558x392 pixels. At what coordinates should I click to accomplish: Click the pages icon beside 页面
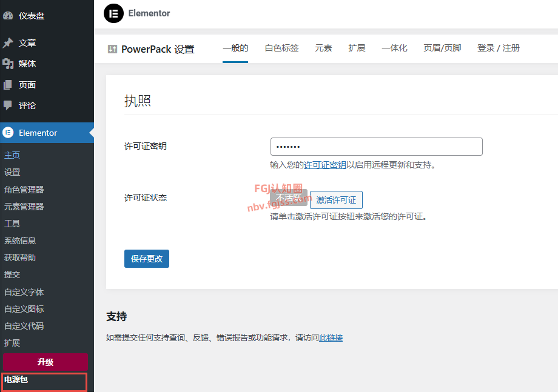(x=8, y=85)
